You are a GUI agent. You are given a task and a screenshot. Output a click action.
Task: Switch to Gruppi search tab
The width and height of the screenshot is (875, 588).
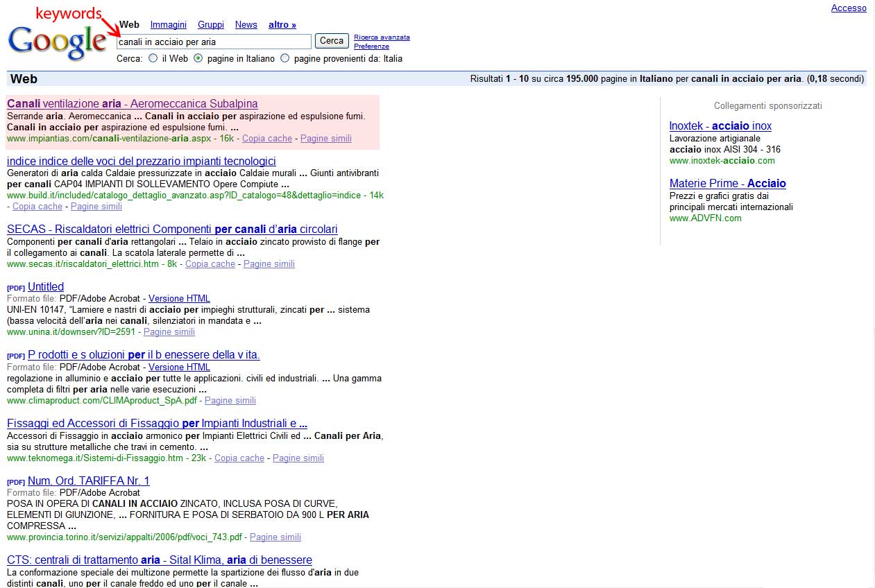[x=210, y=25]
